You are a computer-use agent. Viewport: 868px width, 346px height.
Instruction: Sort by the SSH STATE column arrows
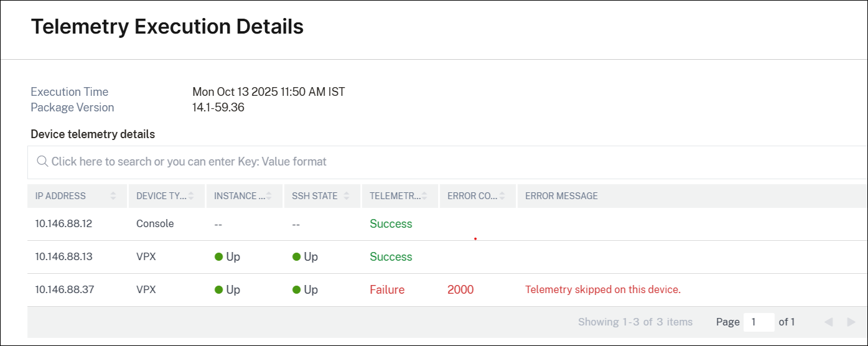click(x=347, y=196)
